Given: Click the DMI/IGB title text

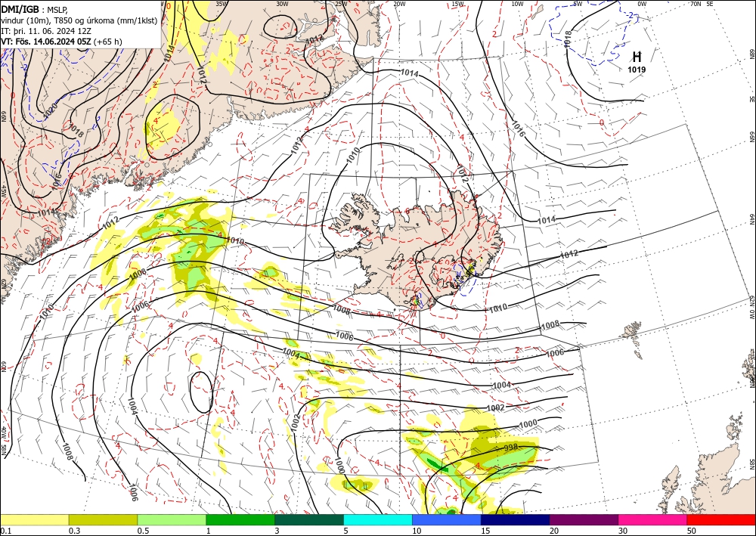Looking at the screenshot, I should [x=20, y=8].
